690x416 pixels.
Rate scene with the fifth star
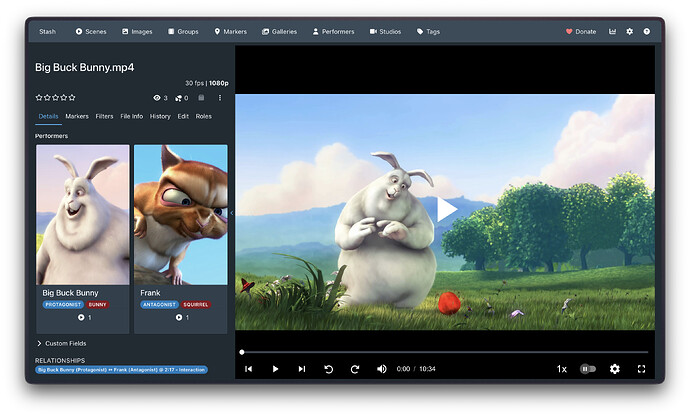[x=72, y=98]
